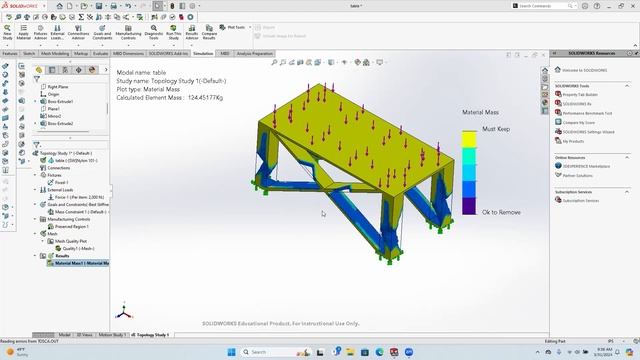This screenshot has width=640, height=360.
Task: Open DimXpertManager tab icon
Action: [x=78, y=70]
